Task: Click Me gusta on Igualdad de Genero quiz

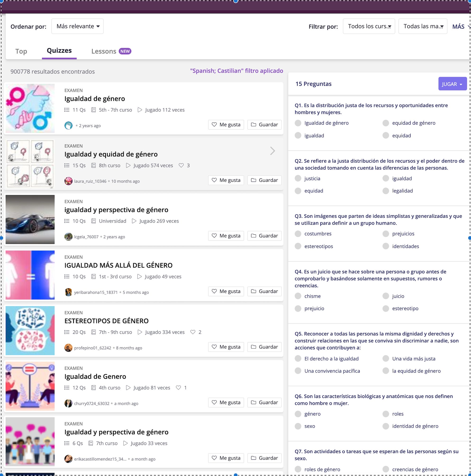Action: tap(226, 402)
